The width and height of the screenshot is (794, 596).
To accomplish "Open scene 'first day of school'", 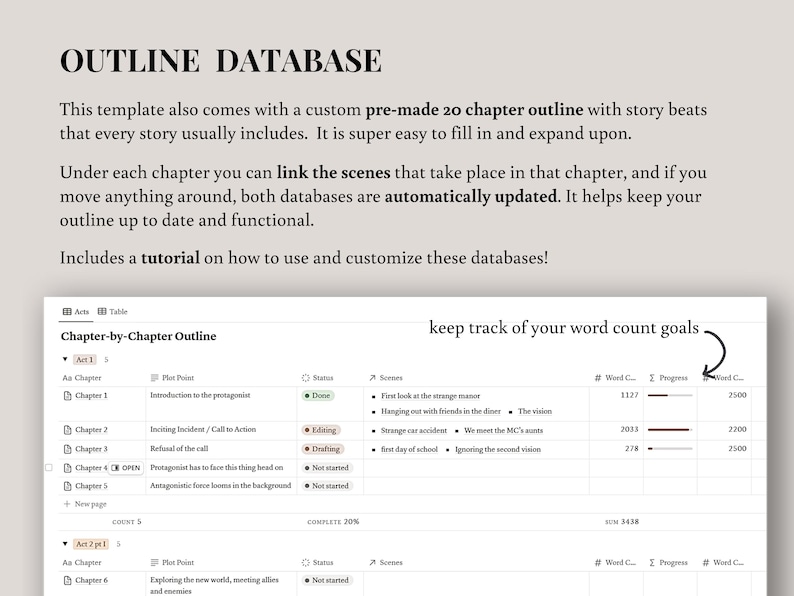I will point(409,449).
